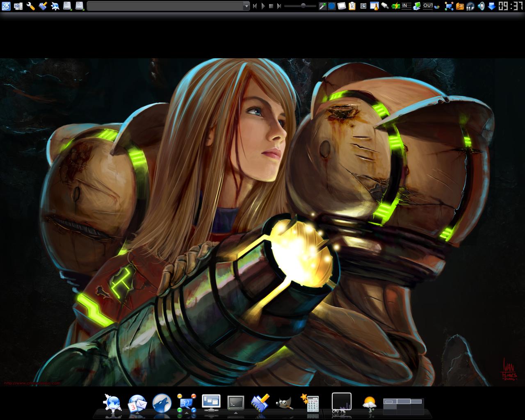Expand the panel text field's history dropdown
This screenshot has width=525, height=420.
tap(247, 6)
